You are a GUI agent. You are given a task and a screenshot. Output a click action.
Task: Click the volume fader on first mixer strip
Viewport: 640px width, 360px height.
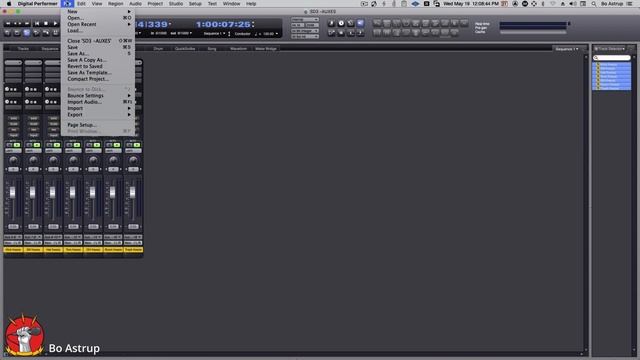13,192
